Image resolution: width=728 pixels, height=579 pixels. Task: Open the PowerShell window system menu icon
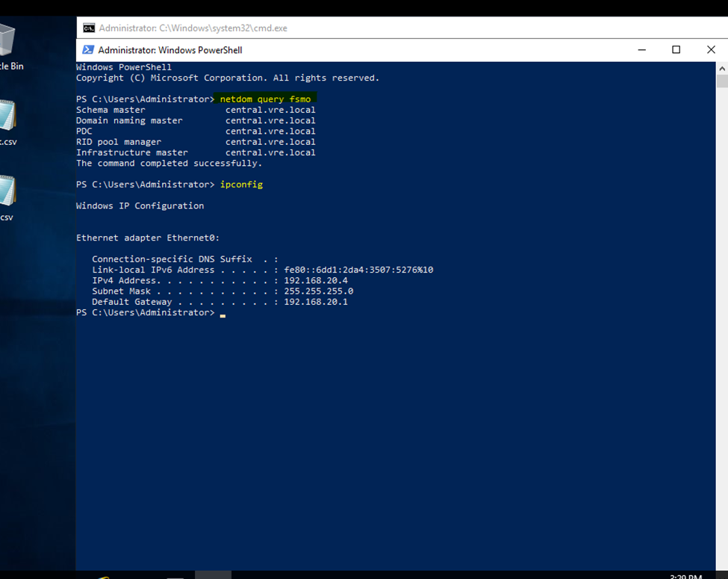click(88, 50)
